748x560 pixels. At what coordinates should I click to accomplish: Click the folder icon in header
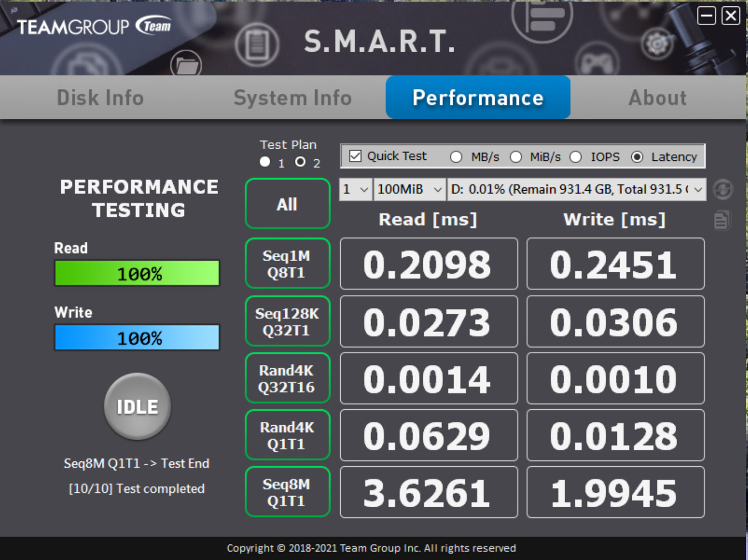coord(186,65)
